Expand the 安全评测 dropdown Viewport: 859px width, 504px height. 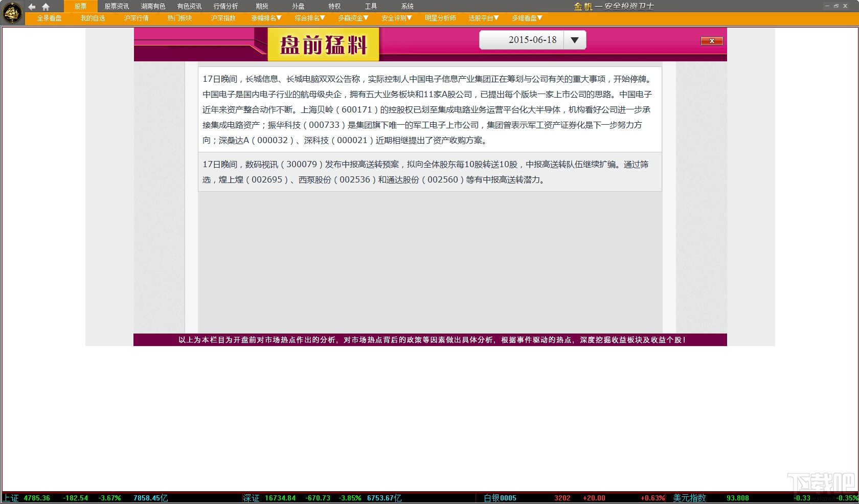(x=397, y=18)
